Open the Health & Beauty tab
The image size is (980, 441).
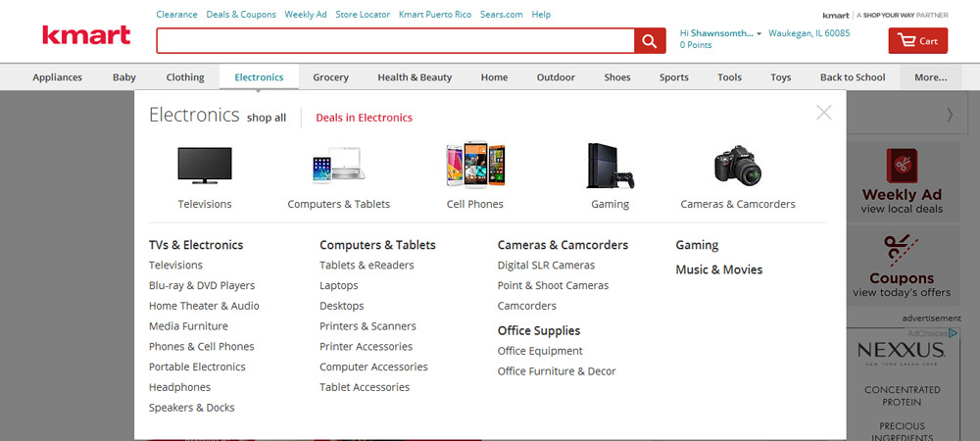(x=415, y=77)
